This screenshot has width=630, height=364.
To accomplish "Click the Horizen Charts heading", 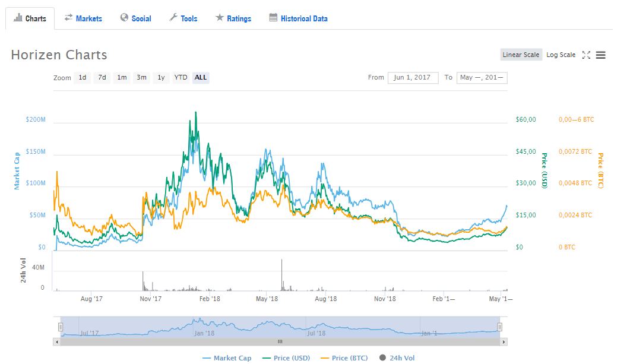I will pos(59,55).
